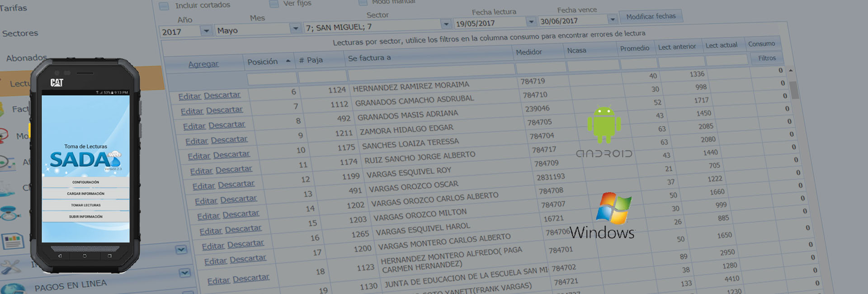Click the filter field under Posición
This screenshot has width=868, height=294.
coord(272,78)
